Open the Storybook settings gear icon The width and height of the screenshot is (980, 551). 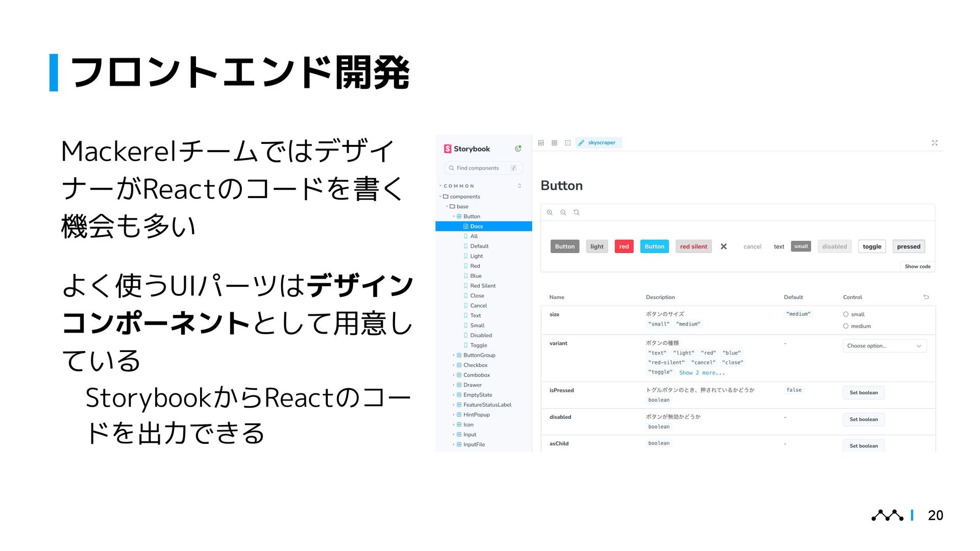518,148
